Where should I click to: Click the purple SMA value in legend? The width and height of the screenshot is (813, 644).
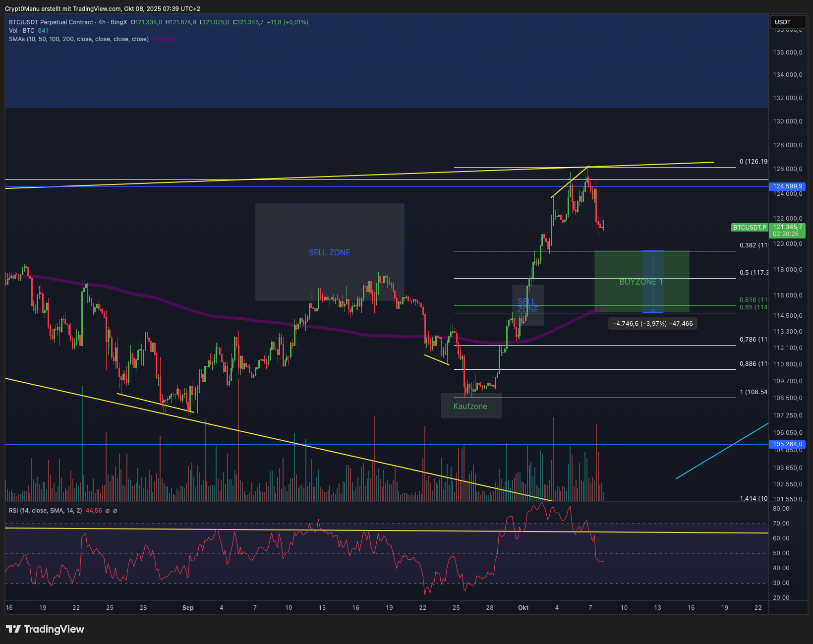pos(165,39)
